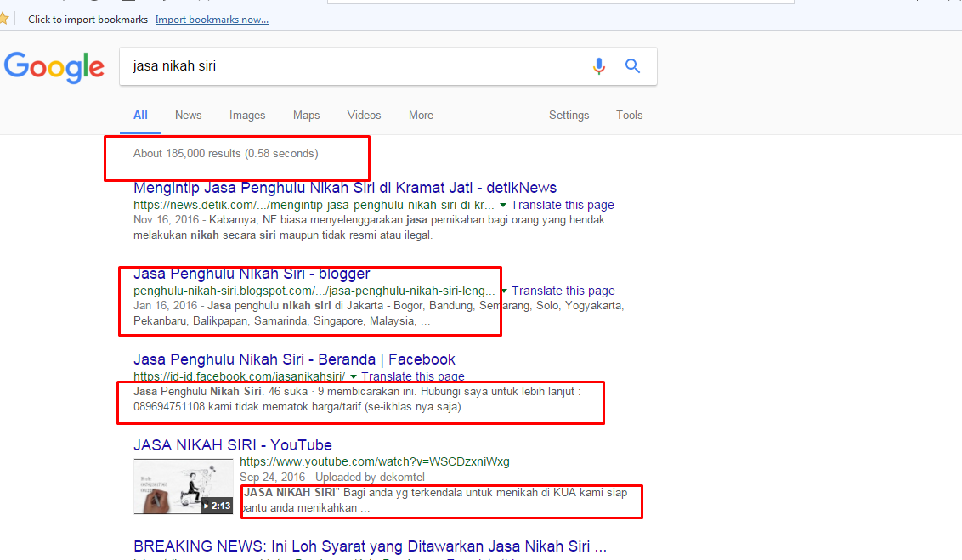Open BREAKING NEWS Ini Loh Syarat result
Viewport: 962px width, 560px height.
point(370,546)
